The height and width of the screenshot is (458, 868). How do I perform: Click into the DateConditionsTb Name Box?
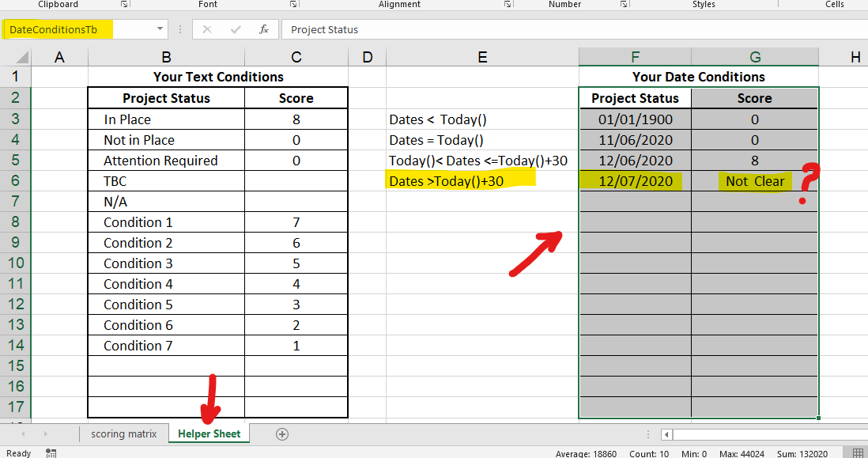[77, 29]
